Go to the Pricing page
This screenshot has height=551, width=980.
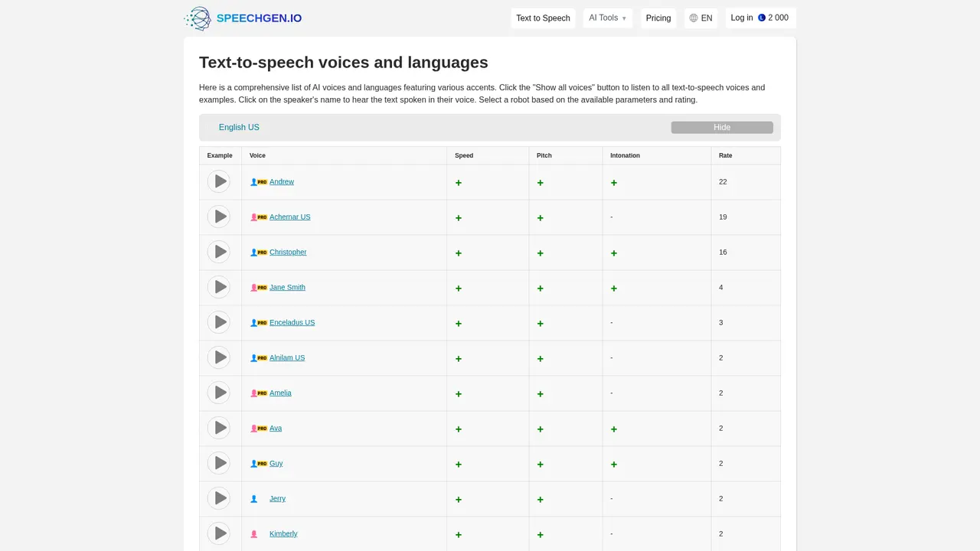[x=658, y=18]
